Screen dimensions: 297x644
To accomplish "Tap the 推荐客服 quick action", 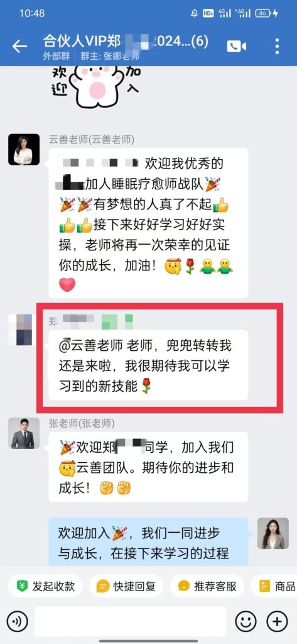I will pos(207,586).
